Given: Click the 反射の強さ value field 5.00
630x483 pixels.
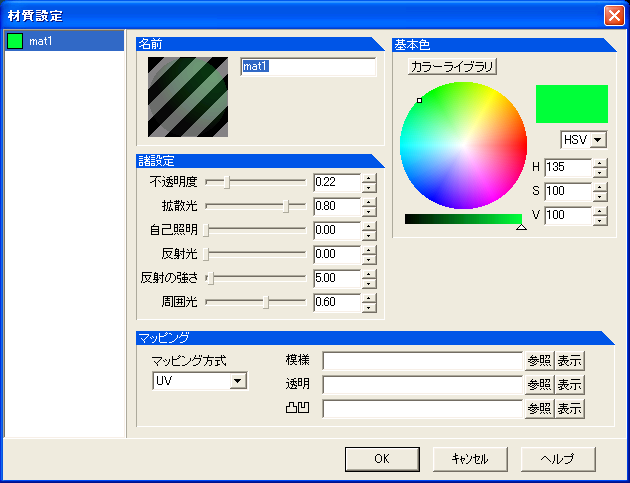Looking at the screenshot, I should (x=337, y=278).
